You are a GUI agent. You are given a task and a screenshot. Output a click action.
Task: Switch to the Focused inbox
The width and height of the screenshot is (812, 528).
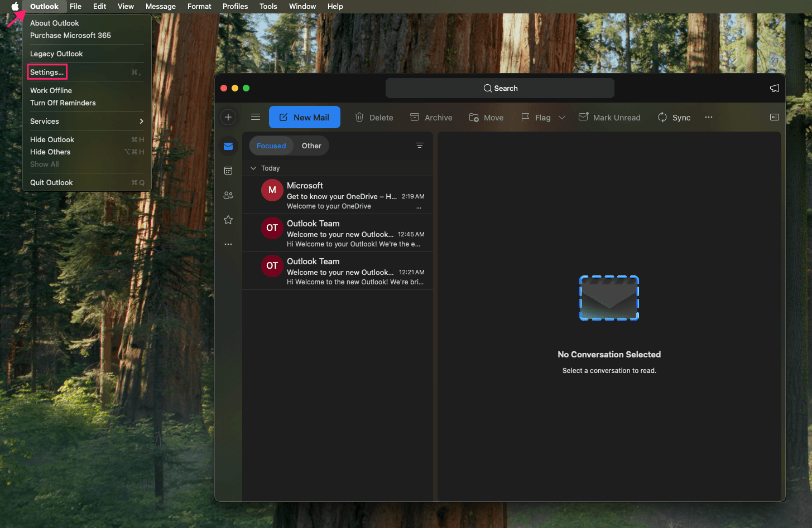pyautogui.click(x=271, y=146)
